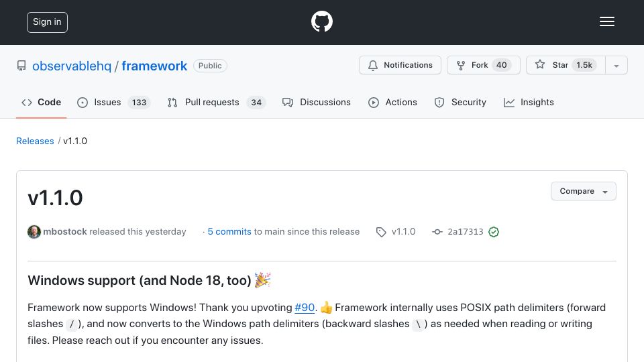Open the mbostock author link
This screenshot has width=644, height=362.
[x=65, y=231]
